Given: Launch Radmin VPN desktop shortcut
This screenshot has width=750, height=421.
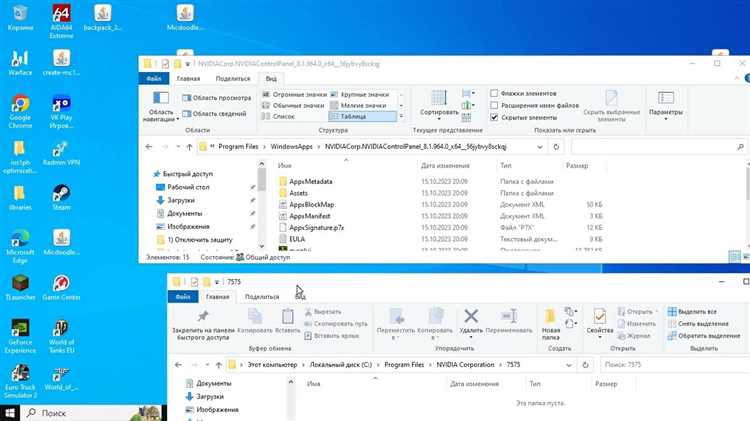Looking at the screenshot, I should 61,153.
